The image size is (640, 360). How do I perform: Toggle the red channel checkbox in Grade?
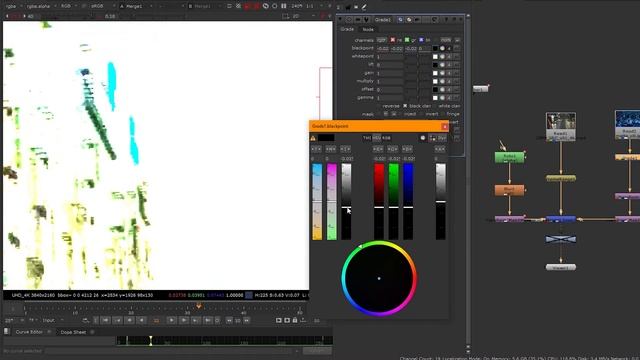[x=393, y=40]
